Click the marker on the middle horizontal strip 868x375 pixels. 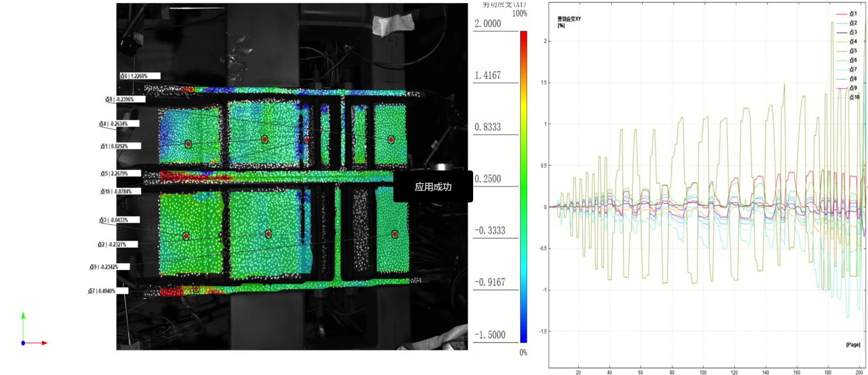point(168,176)
